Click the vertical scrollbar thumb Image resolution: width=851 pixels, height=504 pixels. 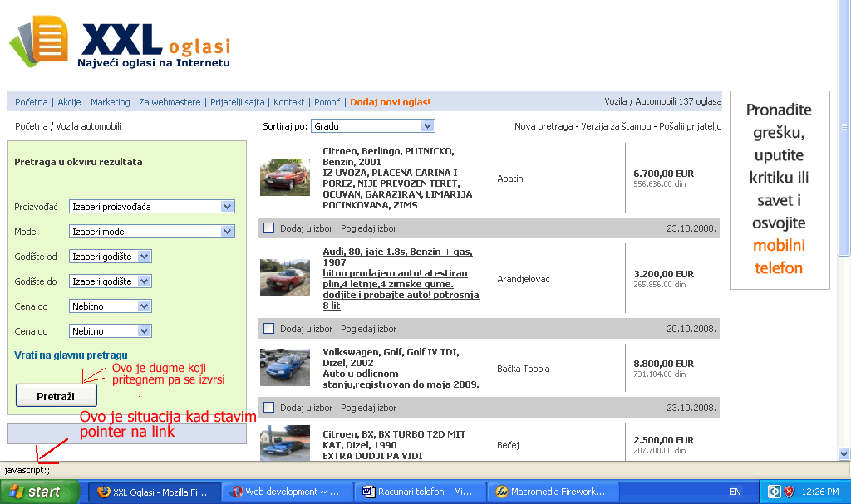tap(844, 128)
